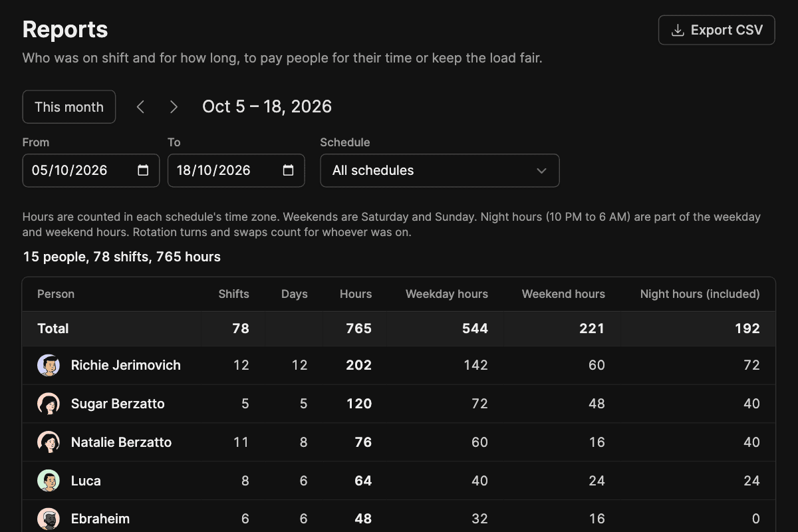
Task: Sort by the Shifts column header
Action: (233, 294)
